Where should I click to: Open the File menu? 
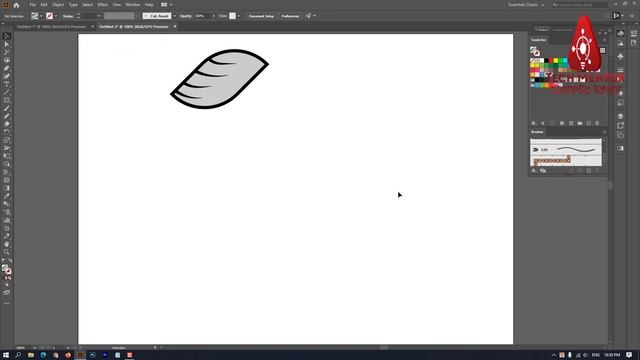pos(33,5)
